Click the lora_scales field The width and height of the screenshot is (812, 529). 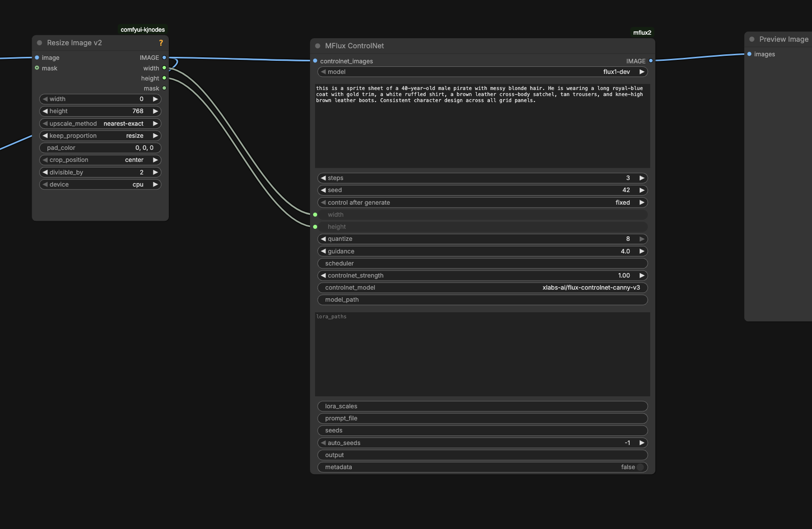click(482, 406)
